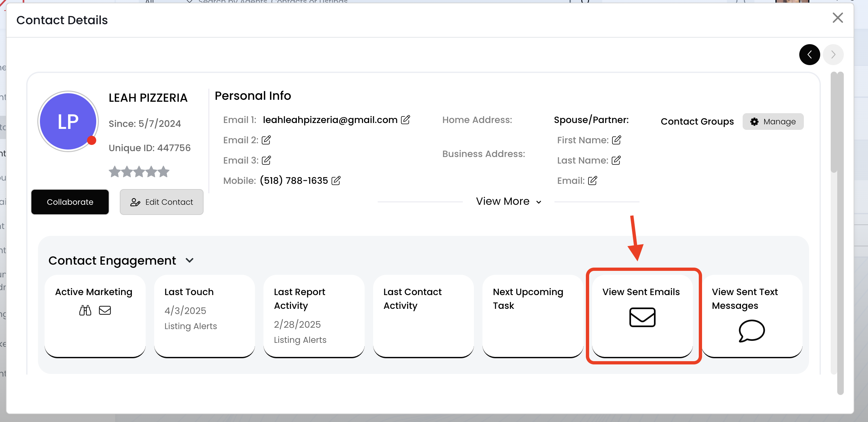Click the Spouse Last Name edit icon
The width and height of the screenshot is (868, 422).
616,160
